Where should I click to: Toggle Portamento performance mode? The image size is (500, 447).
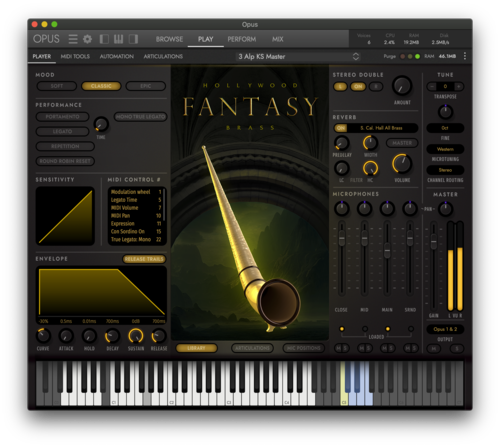(62, 117)
